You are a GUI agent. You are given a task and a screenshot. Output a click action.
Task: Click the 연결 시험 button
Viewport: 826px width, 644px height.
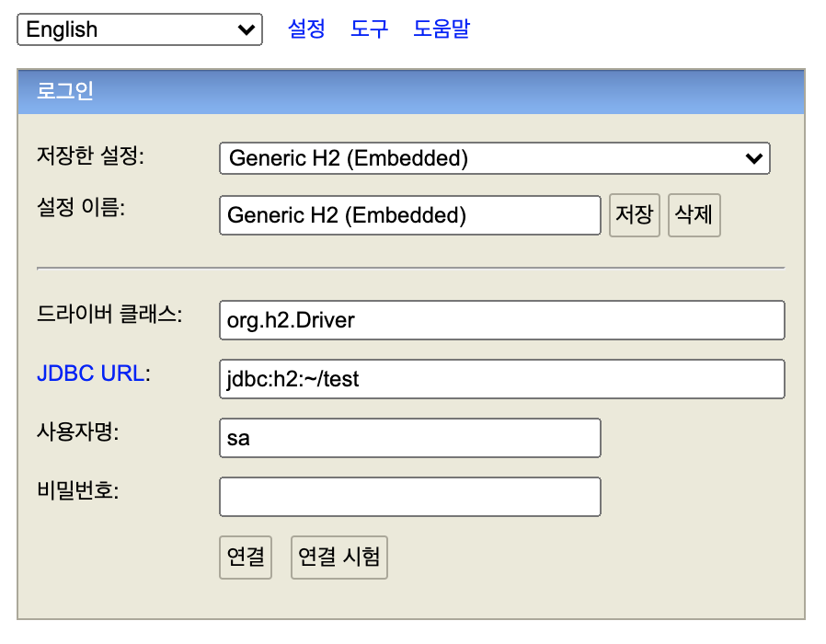pos(339,557)
